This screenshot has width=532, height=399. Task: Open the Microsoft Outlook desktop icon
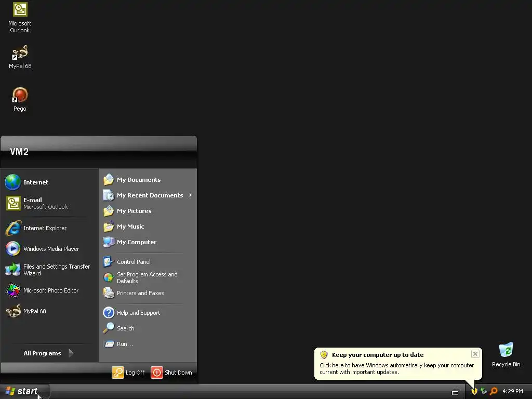pyautogui.click(x=20, y=18)
